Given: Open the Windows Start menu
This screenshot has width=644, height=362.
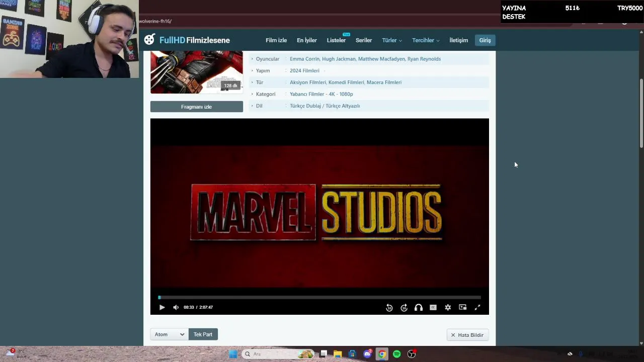Looking at the screenshot, I should coord(233,354).
